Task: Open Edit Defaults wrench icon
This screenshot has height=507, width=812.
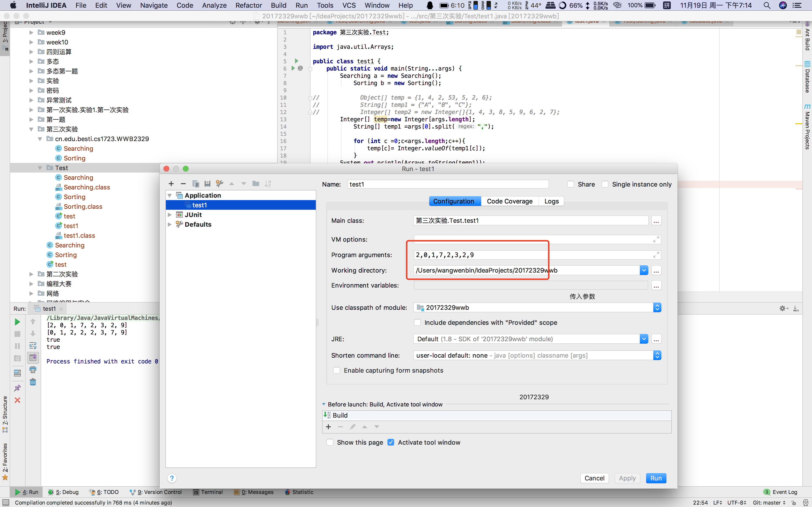Action: [219, 184]
